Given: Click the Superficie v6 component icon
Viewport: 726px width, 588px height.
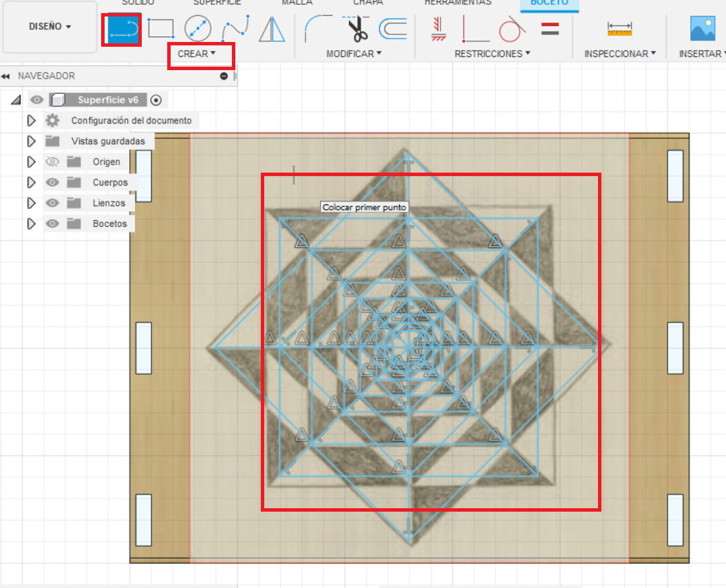Looking at the screenshot, I should 58,100.
